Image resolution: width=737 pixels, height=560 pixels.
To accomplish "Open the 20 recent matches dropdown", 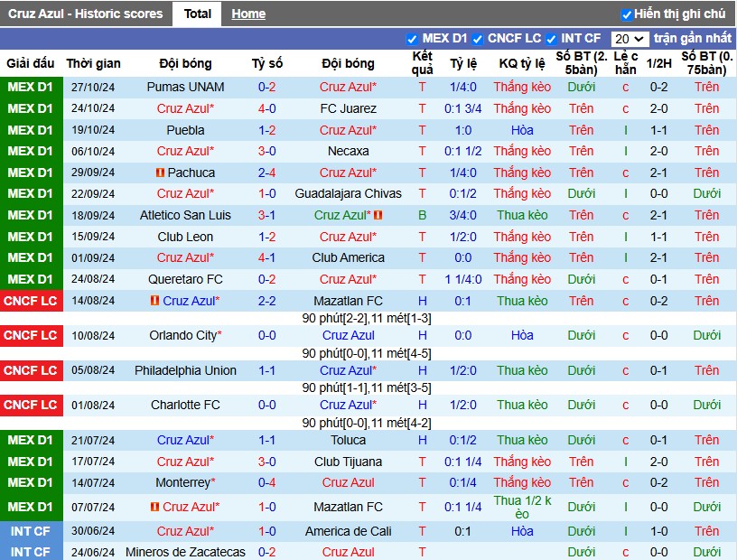I will point(630,39).
